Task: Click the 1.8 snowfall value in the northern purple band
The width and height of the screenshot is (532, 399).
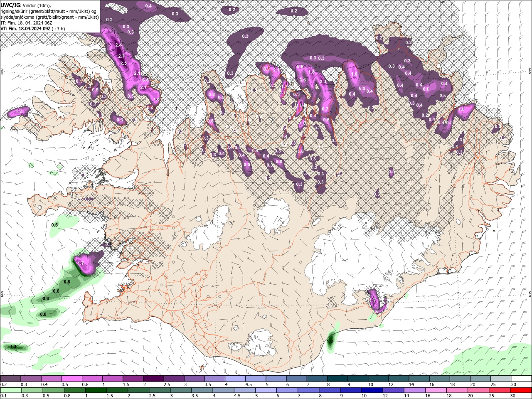Action: pyautogui.click(x=311, y=72)
